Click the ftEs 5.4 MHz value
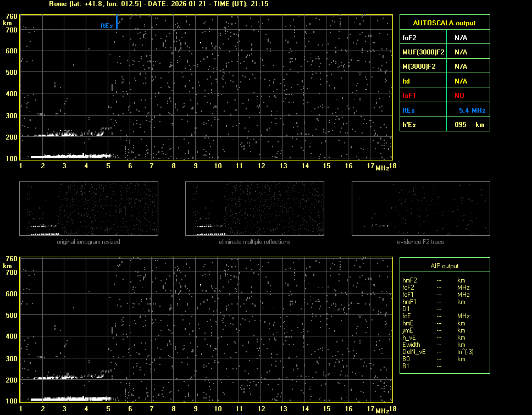This screenshot has width=532, height=415. (472, 110)
